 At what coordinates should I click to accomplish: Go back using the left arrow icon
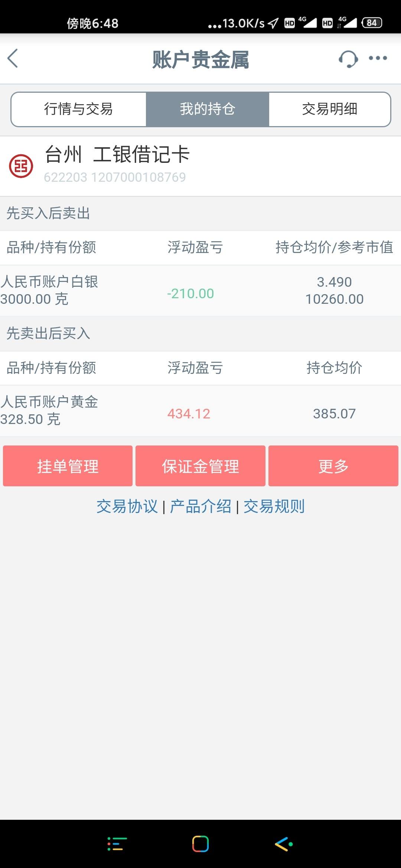(x=13, y=59)
